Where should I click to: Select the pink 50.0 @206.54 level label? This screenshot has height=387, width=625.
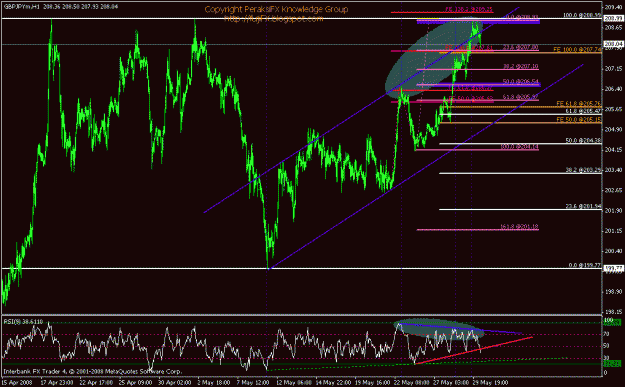(520, 81)
